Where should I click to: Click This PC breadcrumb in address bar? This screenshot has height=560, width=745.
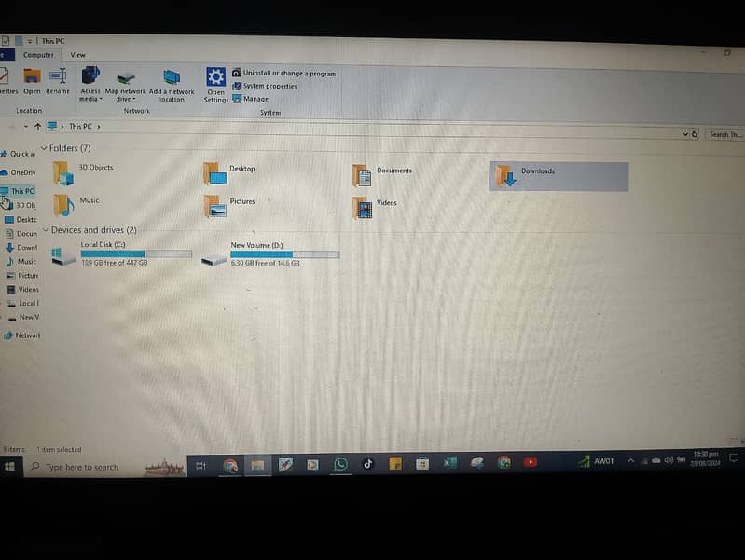point(80,127)
